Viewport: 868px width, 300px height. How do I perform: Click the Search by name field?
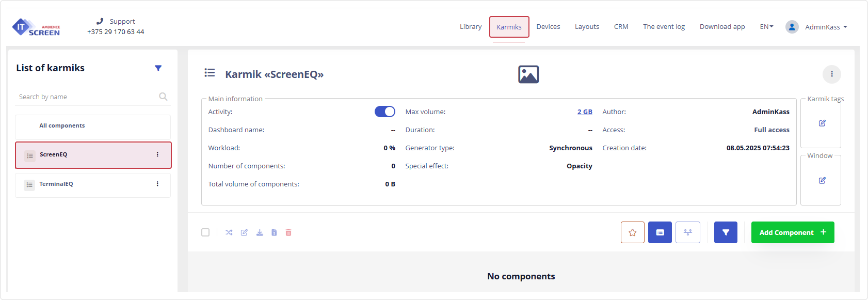(x=88, y=97)
